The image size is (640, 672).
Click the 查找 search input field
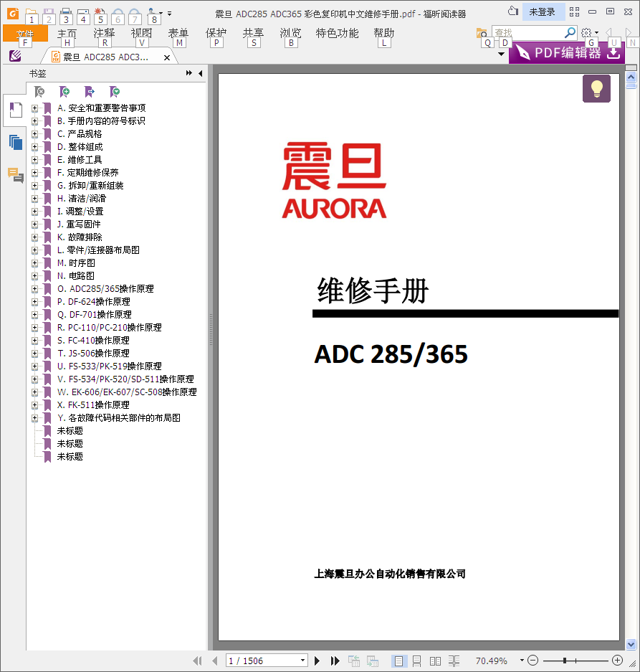point(528,32)
